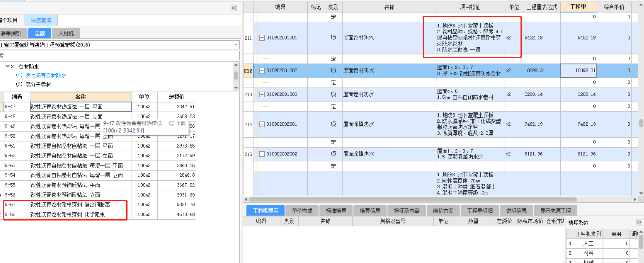Click the bill list scroll-right arrow
The width and height of the screenshot is (644, 263).
[x=635, y=199]
